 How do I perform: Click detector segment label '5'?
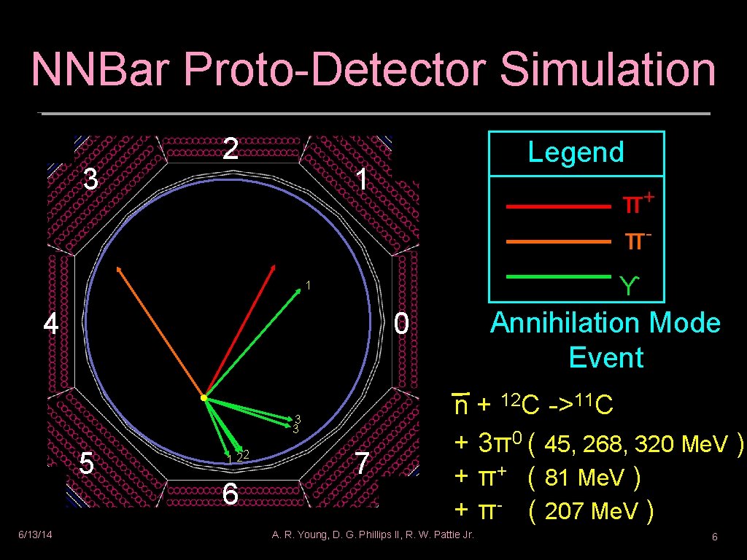[86, 463]
